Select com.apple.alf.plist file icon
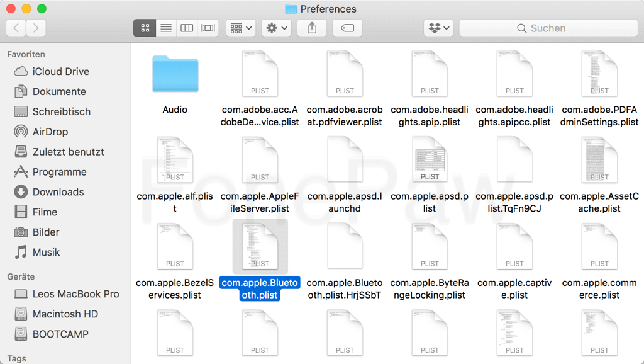 (175, 159)
